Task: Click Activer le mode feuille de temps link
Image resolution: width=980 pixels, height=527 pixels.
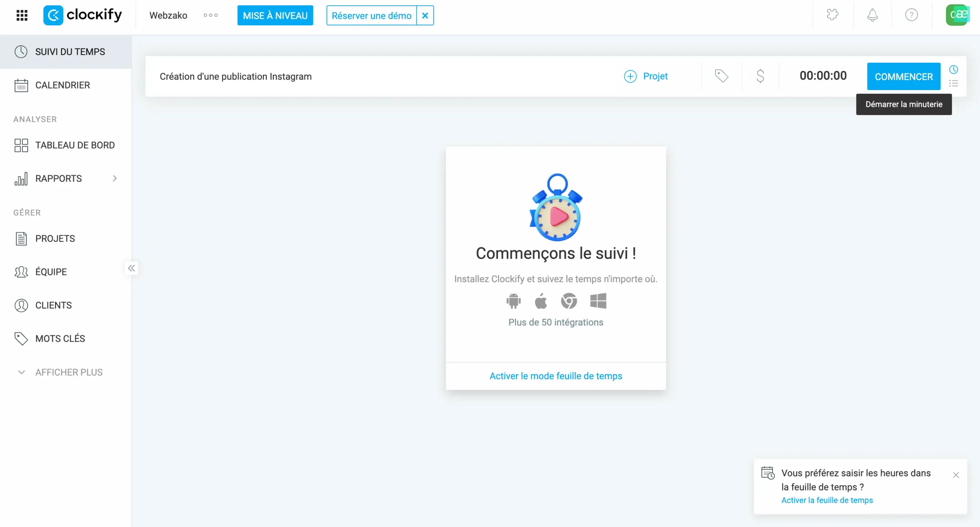Action: pyautogui.click(x=556, y=376)
